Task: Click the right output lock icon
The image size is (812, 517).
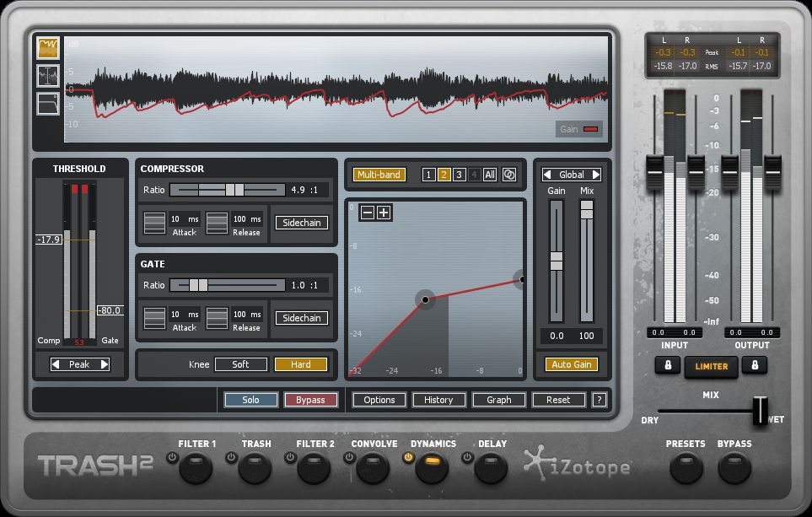Action: pos(755,366)
